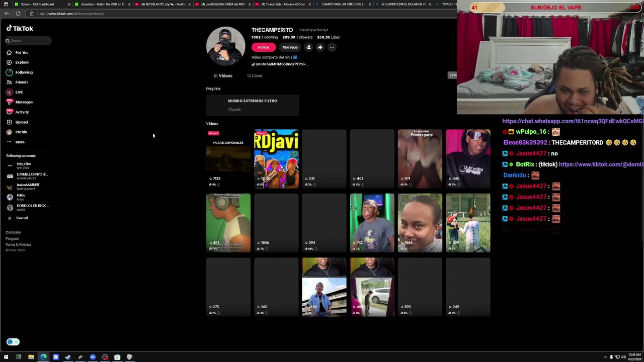This screenshot has width=644, height=362.
Task: Click the browser reload icon
Action: pyautogui.click(x=18, y=14)
